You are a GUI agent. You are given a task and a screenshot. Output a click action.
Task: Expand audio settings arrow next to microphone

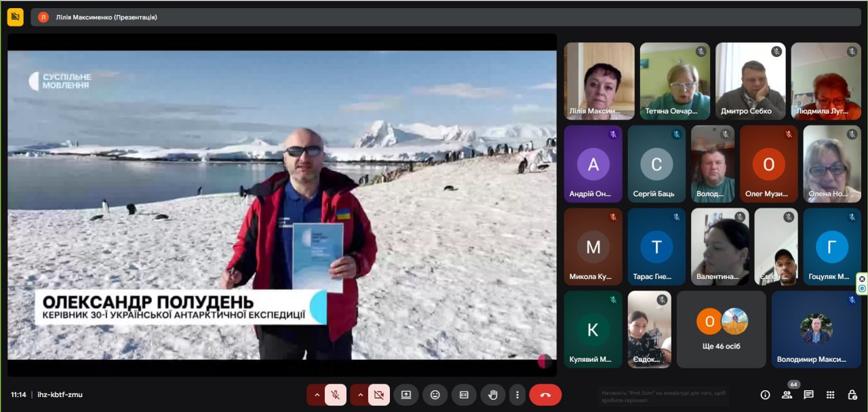[x=316, y=394]
